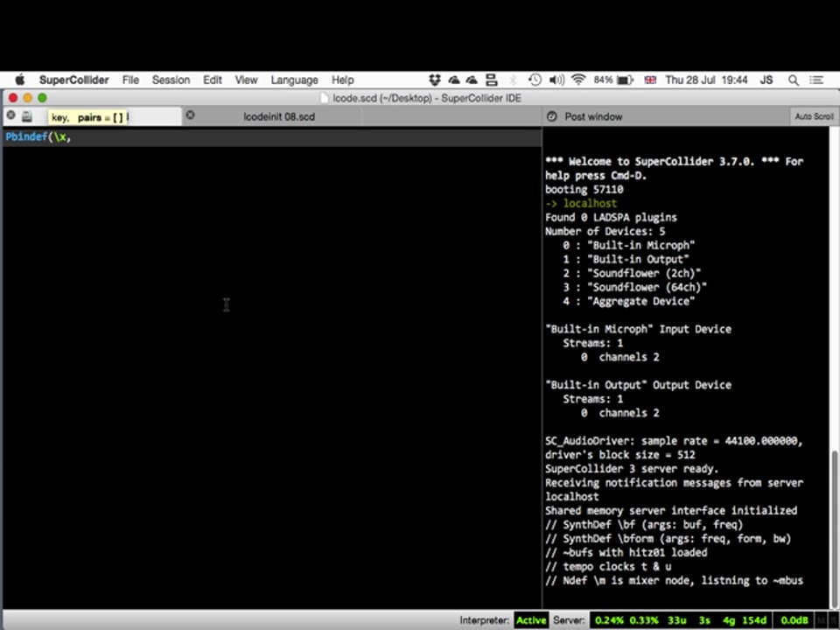Close the lcodeinit 08.scd tab
This screenshot has height=630, width=840.
click(190, 115)
